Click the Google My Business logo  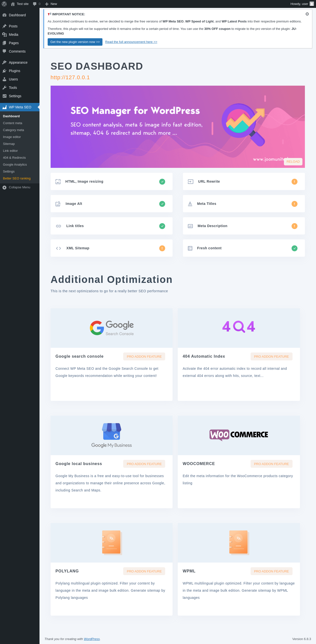[x=112, y=435]
